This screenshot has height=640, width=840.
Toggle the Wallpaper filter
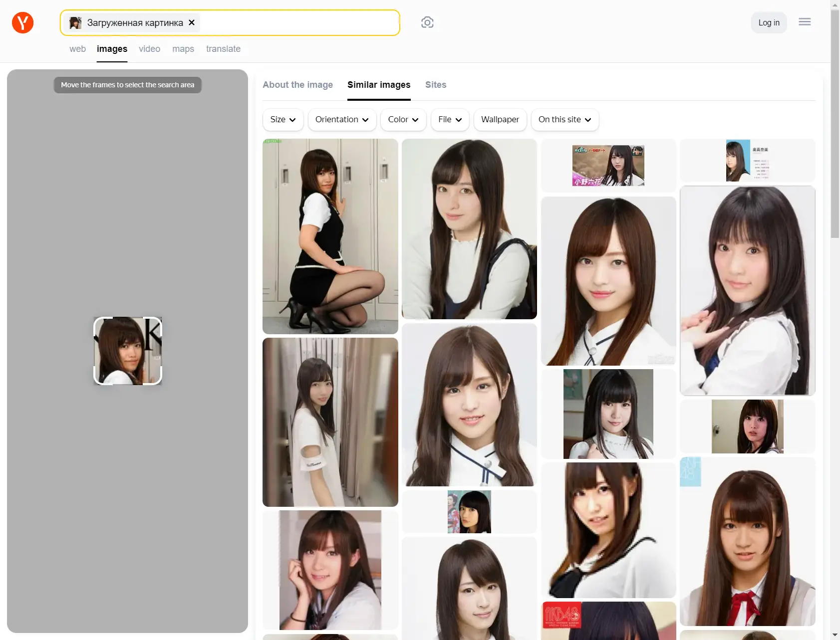[x=500, y=120]
